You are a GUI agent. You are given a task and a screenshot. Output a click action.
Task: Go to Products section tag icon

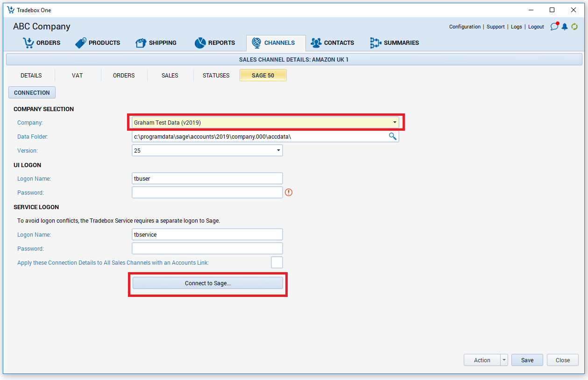click(x=81, y=43)
